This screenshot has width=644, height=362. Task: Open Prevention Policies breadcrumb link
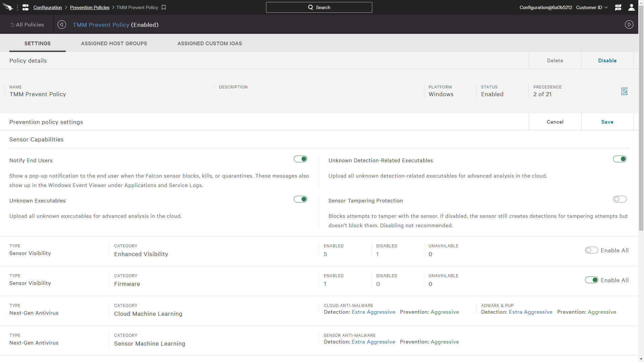pos(90,7)
